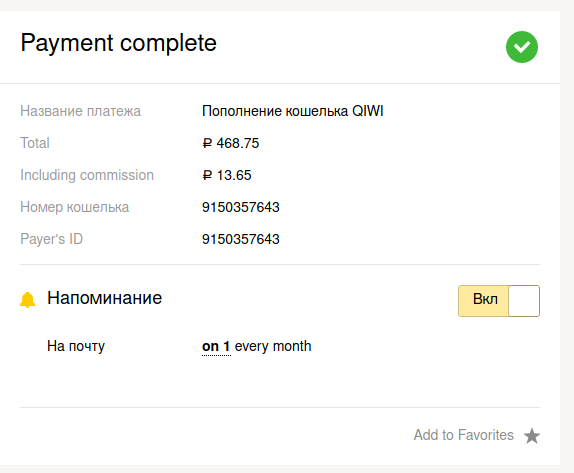Click the ruble sign beside 13.65
Screen dimensions: 574x473
[x=207, y=175]
